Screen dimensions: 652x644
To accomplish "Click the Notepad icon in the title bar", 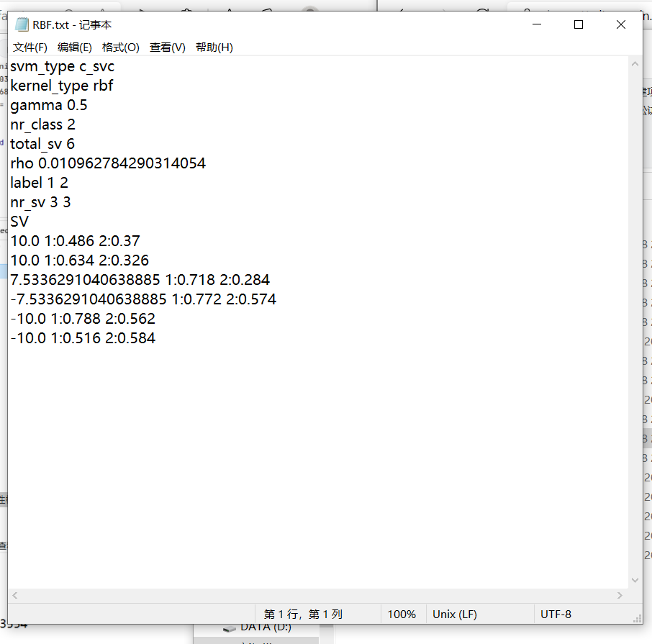I will pos(22,25).
